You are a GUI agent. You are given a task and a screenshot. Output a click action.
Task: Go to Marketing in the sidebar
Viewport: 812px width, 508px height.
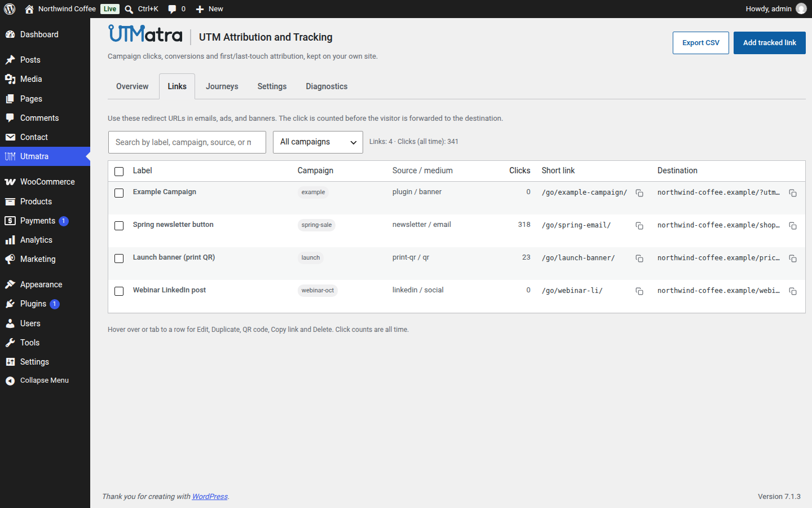pyautogui.click(x=45, y=259)
